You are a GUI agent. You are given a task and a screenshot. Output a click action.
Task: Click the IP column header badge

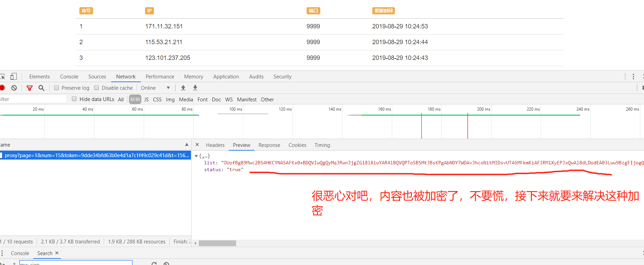click(x=149, y=11)
